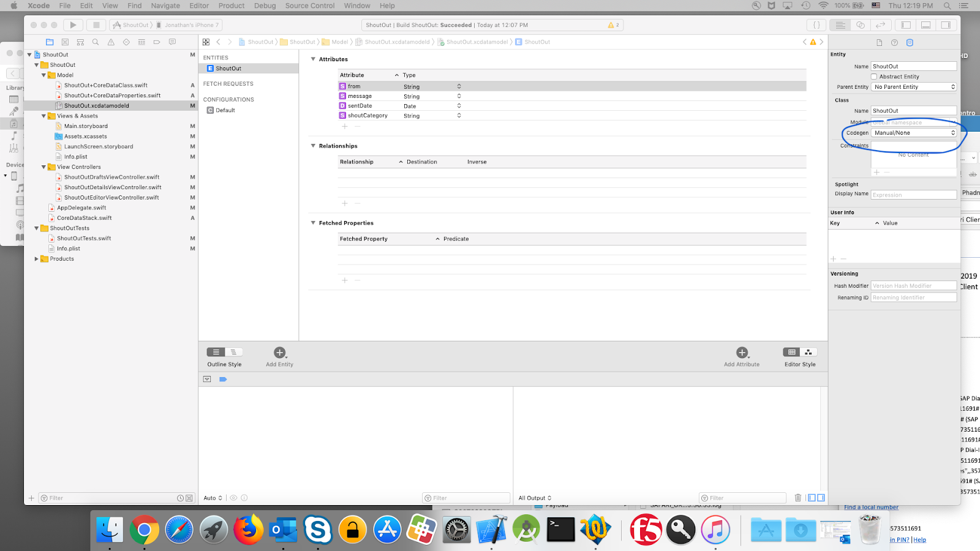This screenshot has height=551, width=980.
Task: Expand the Products folder
Action: pos(36,259)
